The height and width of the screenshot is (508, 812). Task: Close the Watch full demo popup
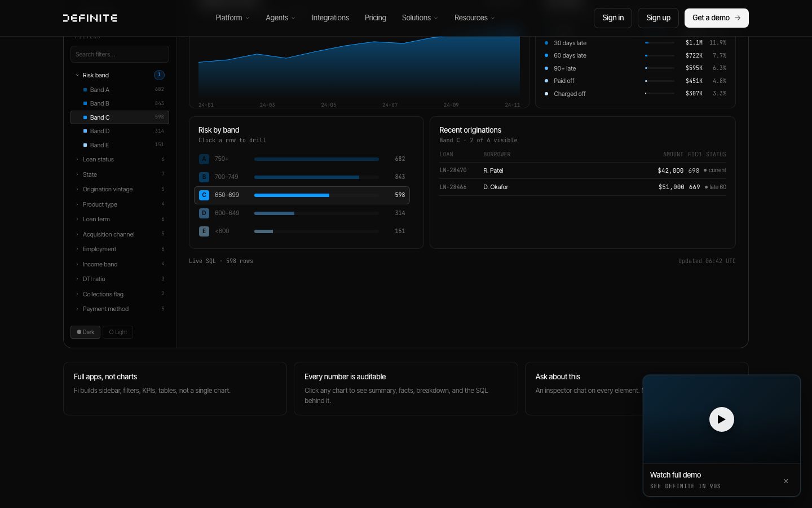tap(785, 481)
